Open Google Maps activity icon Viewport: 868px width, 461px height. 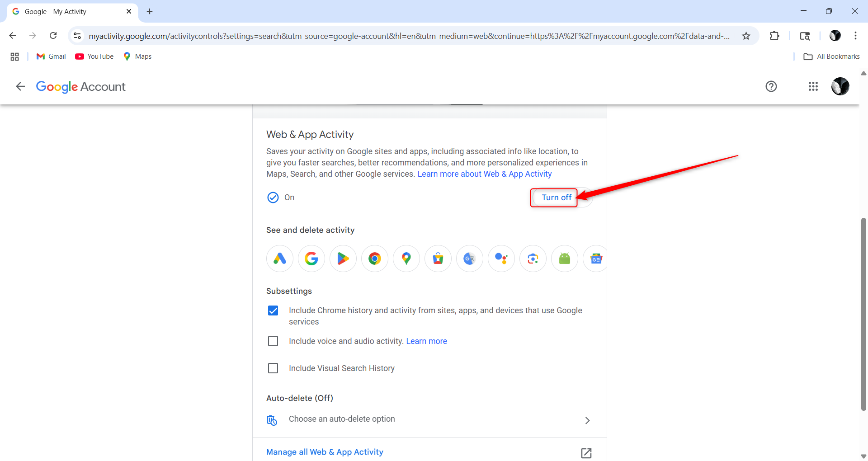point(406,259)
